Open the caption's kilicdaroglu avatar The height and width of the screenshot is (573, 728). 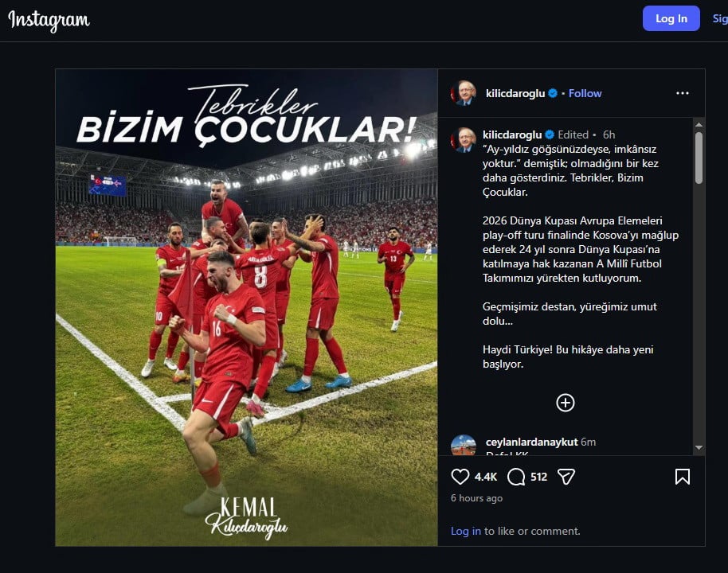point(464,139)
